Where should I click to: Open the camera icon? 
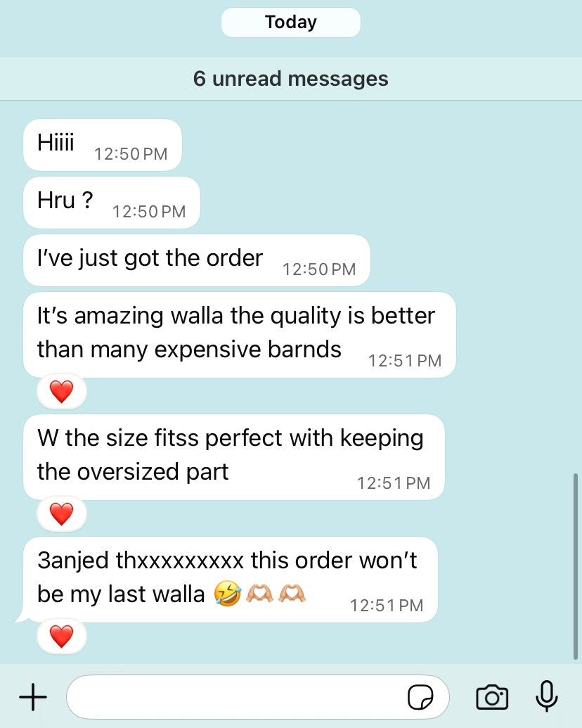(x=492, y=697)
